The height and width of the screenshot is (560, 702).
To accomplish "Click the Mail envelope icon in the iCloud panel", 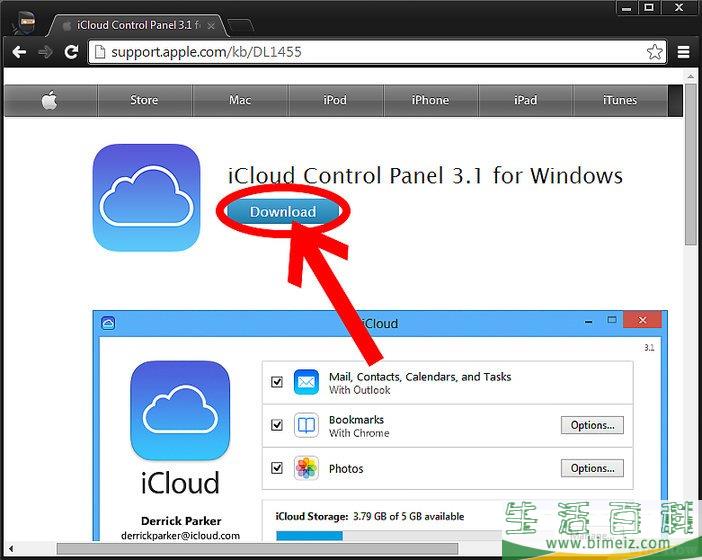I will [306, 382].
